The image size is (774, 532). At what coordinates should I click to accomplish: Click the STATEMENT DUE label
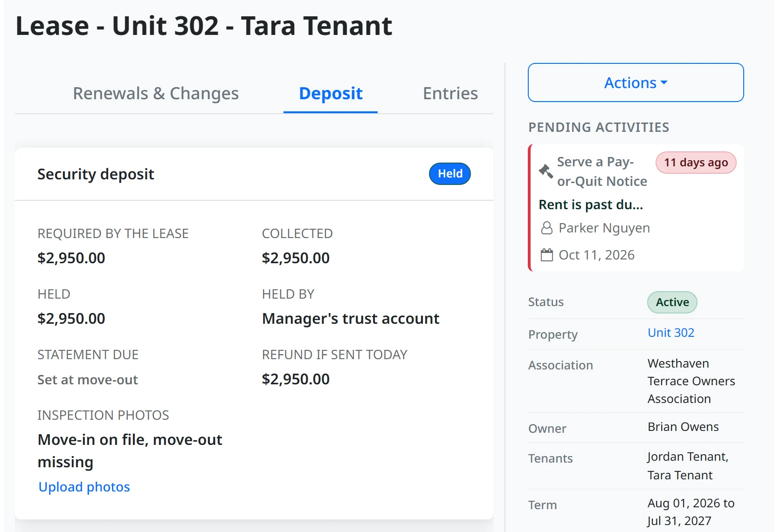(x=88, y=355)
